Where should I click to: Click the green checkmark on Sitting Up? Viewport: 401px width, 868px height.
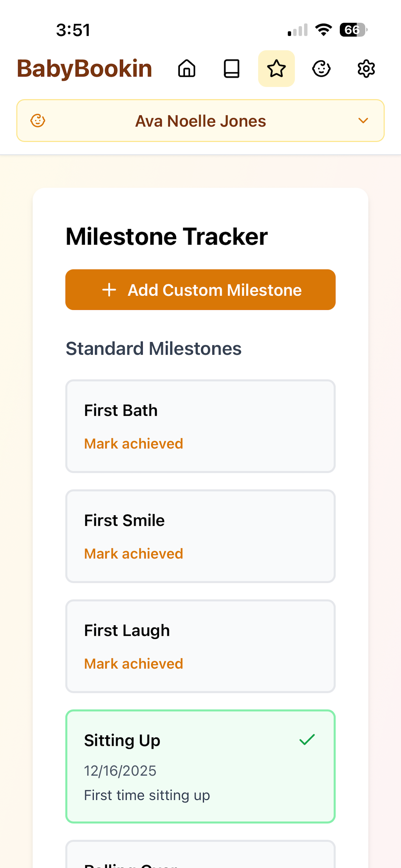pos(307,740)
